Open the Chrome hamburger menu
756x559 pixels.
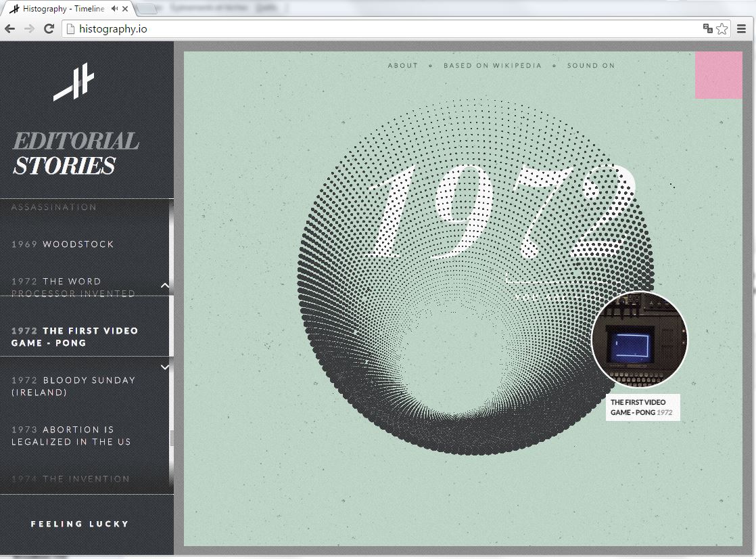742,28
